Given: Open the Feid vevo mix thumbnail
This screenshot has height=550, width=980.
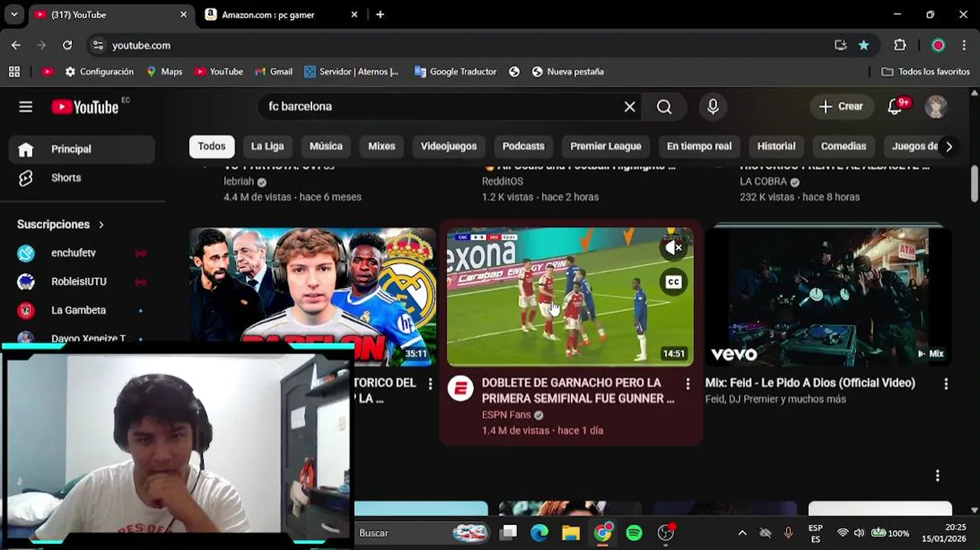Looking at the screenshot, I should tap(827, 296).
